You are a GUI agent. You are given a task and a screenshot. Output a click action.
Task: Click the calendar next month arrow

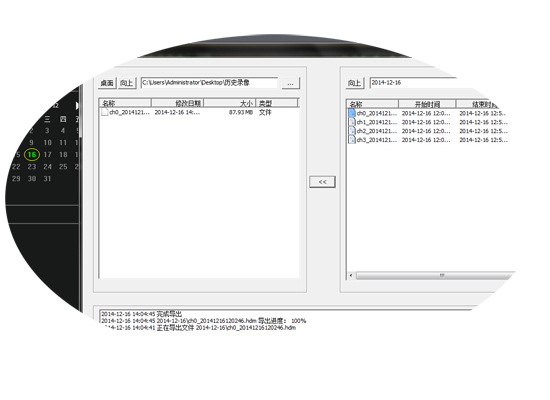pos(77,105)
